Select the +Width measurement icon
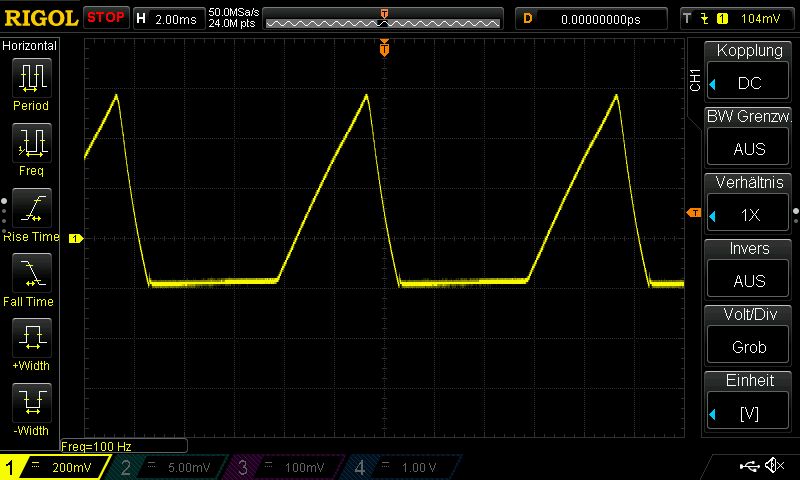The image size is (800, 480). tap(32, 338)
